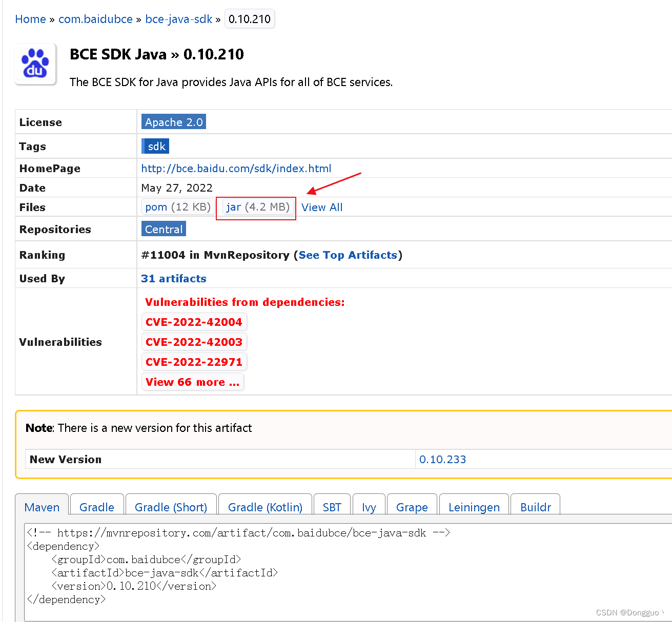The image size is (672, 622).
Task: Open See Top Artifacts link
Action: tap(348, 255)
